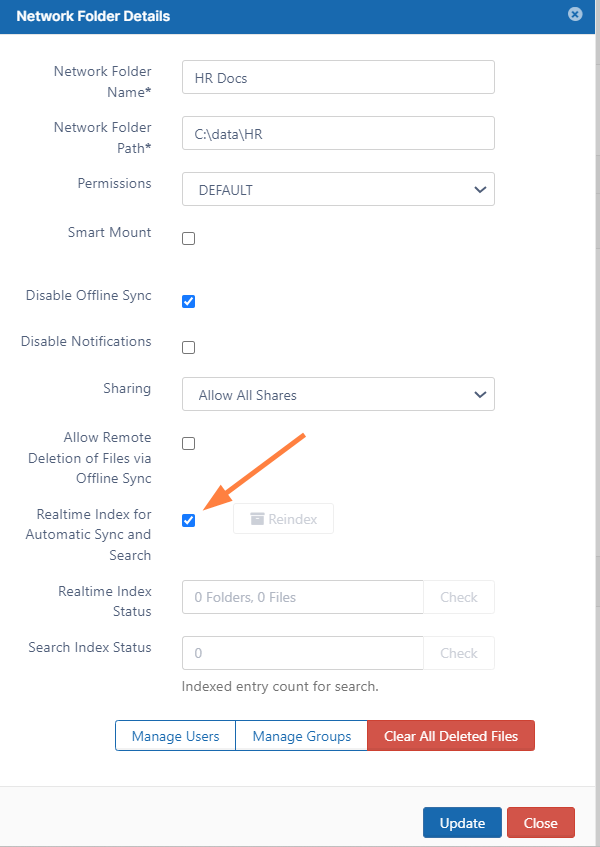
Task: Click the Network Folder Name field
Action: pos(338,77)
